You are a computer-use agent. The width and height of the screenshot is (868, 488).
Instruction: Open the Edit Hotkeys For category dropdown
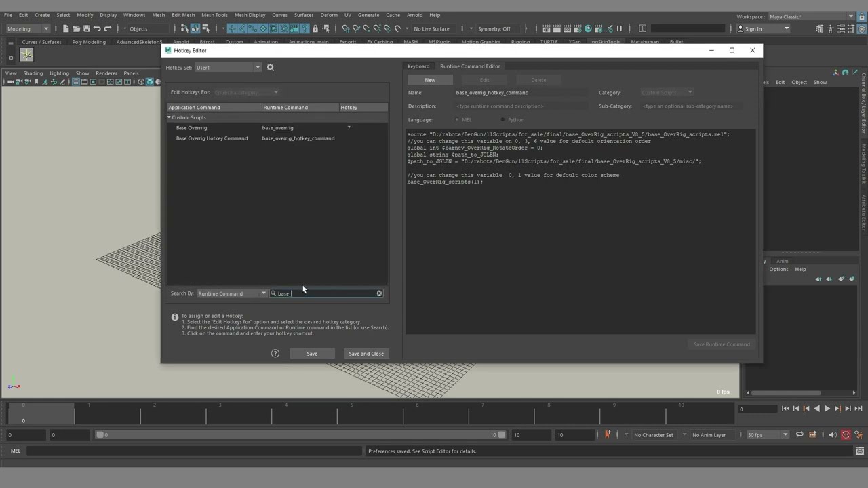(x=246, y=92)
